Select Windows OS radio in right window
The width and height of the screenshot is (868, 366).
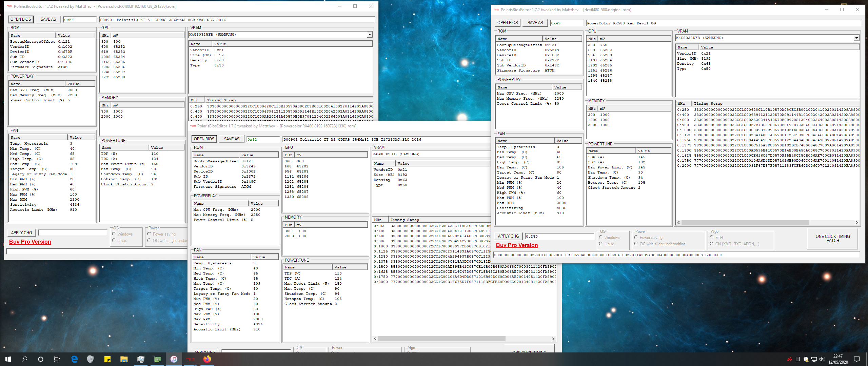click(601, 238)
